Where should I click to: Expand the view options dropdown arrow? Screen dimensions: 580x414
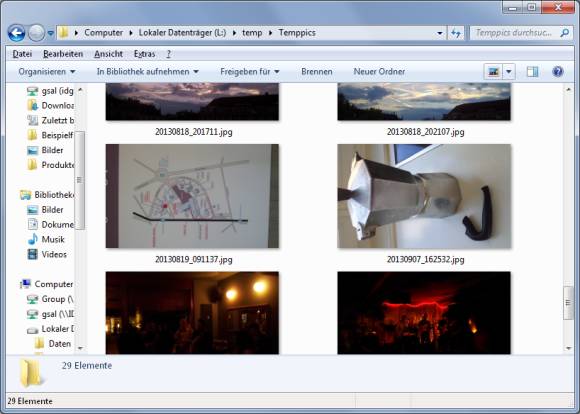point(509,71)
